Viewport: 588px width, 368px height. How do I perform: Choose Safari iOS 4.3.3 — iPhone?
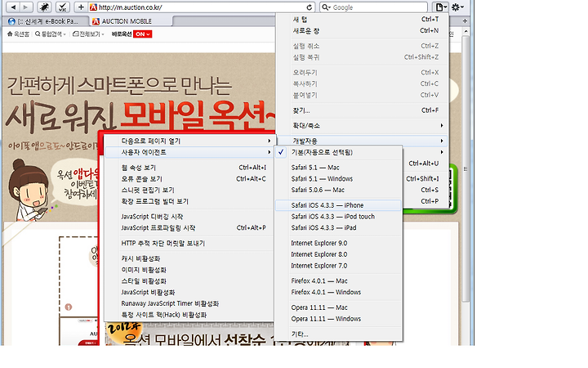click(339, 205)
